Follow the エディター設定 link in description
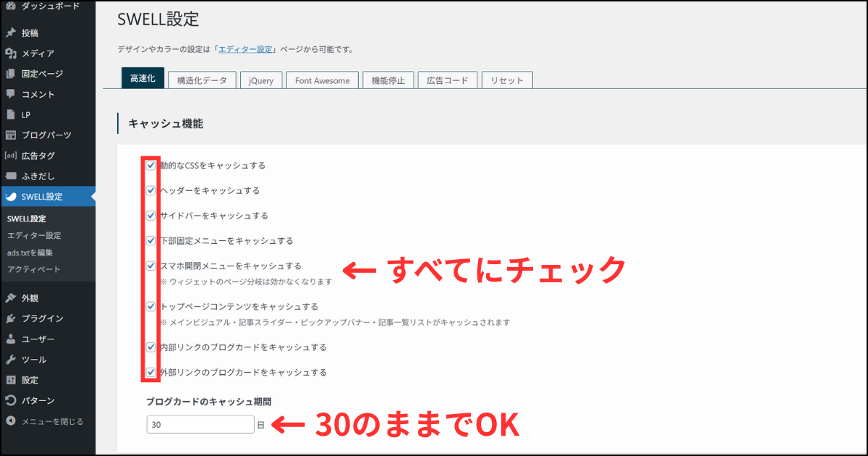The image size is (868, 456). point(246,49)
